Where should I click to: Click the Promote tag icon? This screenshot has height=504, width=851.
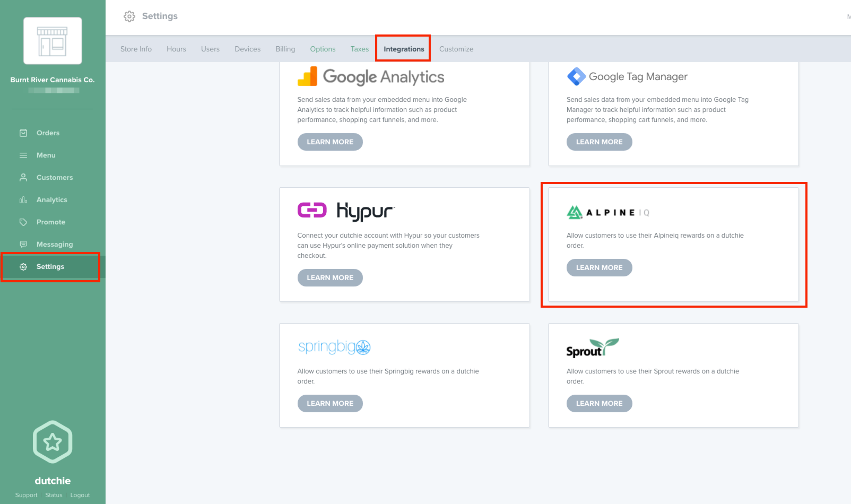tap(23, 222)
